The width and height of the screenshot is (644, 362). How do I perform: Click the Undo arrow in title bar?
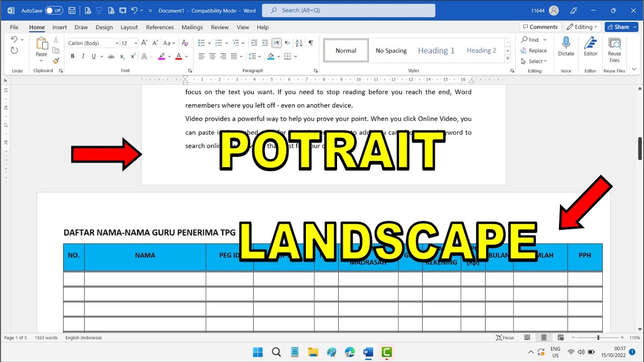point(134,11)
